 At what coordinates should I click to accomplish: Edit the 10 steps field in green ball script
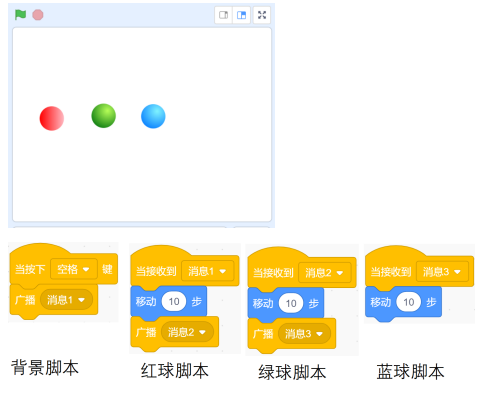pos(291,303)
